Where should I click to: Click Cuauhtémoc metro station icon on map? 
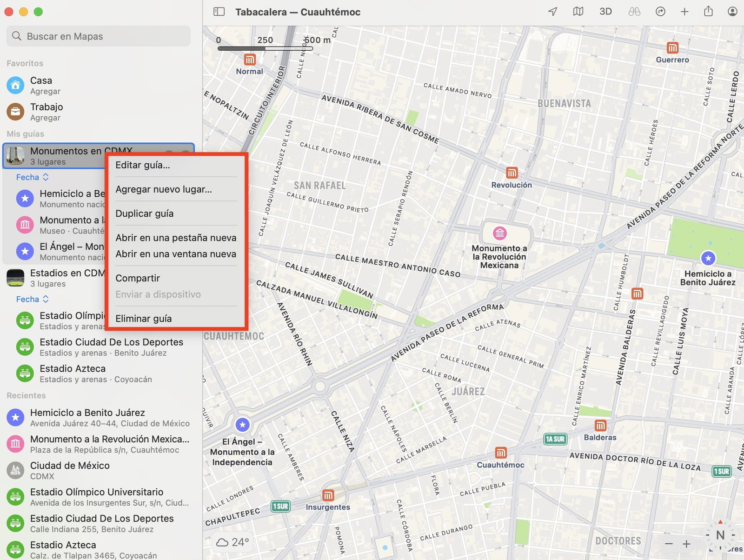[x=500, y=453]
